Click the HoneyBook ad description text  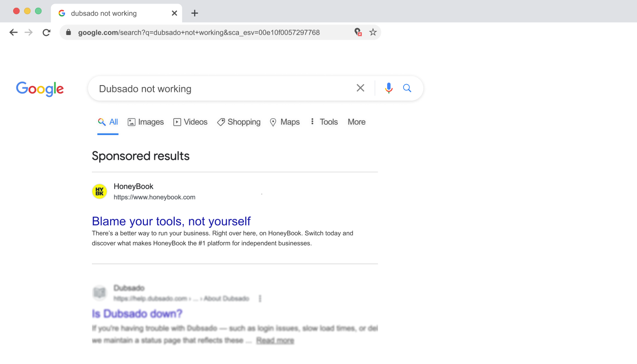click(x=222, y=238)
